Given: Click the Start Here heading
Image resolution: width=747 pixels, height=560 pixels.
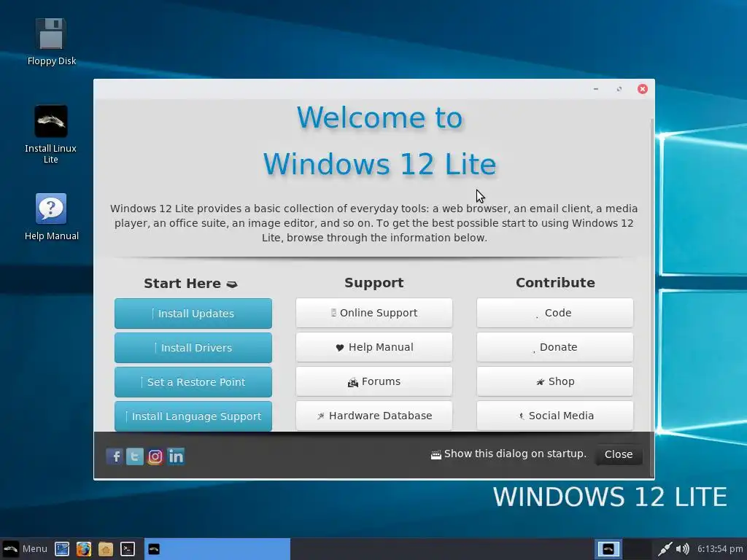Looking at the screenshot, I should pyautogui.click(x=190, y=284).
